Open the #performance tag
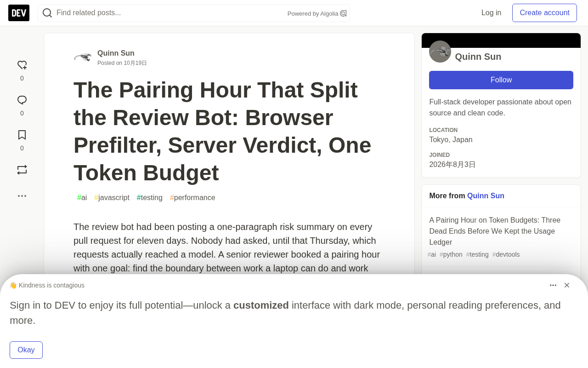 pos(192,198)
